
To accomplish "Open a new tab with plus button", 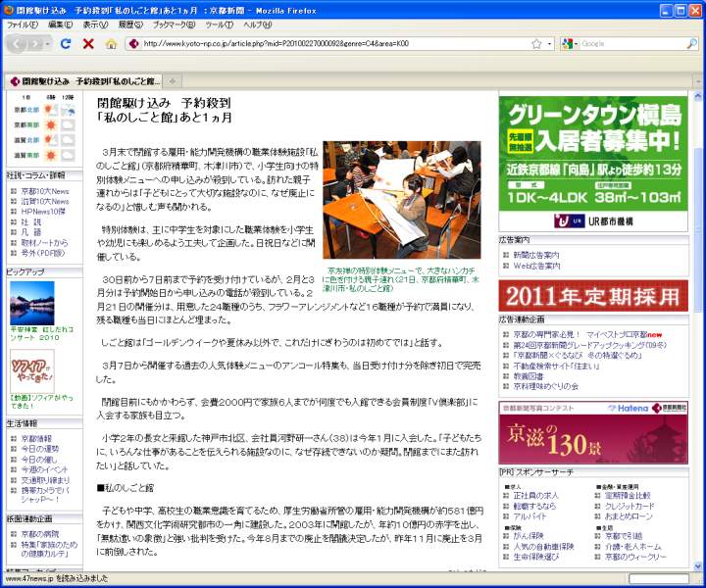I will click(x=173, y=80).
